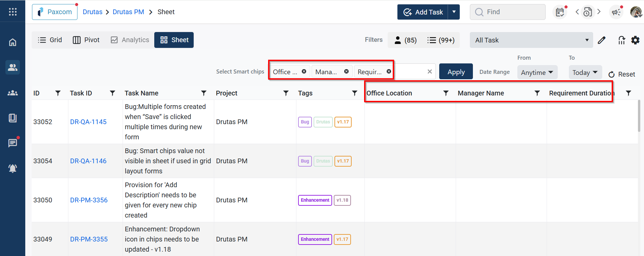Open the alarm bell notifications icon
The height and width of the screenshot is (256, 644).
(12, 168)
